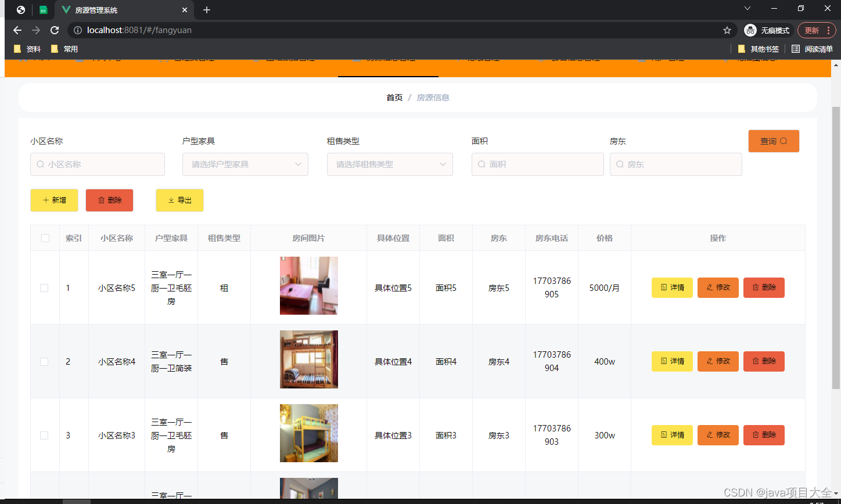The image size is (841, 504).
Task: Focus the 房东 search input
Action: click(x=676, y=164)
